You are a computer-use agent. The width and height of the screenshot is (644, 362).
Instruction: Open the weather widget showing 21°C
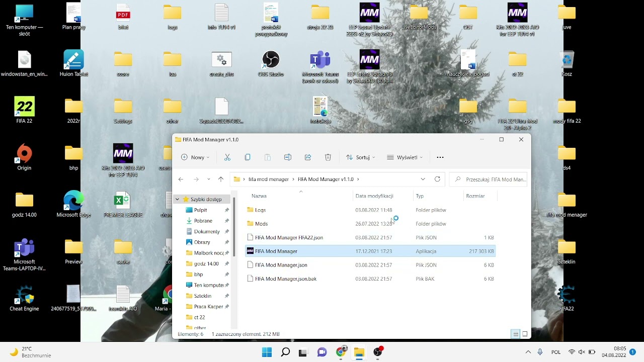click(x=30, y=352)
